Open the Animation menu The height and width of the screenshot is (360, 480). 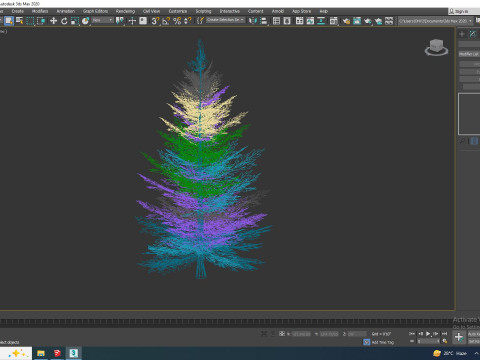(x=66, y=11)
